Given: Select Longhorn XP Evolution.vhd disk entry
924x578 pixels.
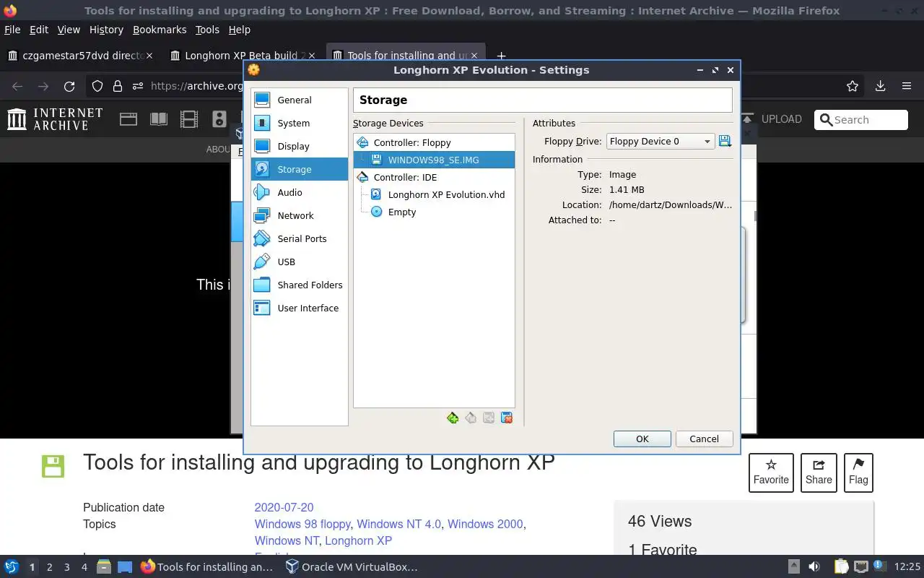Looking at the screenshot, I should click(434, 194).
